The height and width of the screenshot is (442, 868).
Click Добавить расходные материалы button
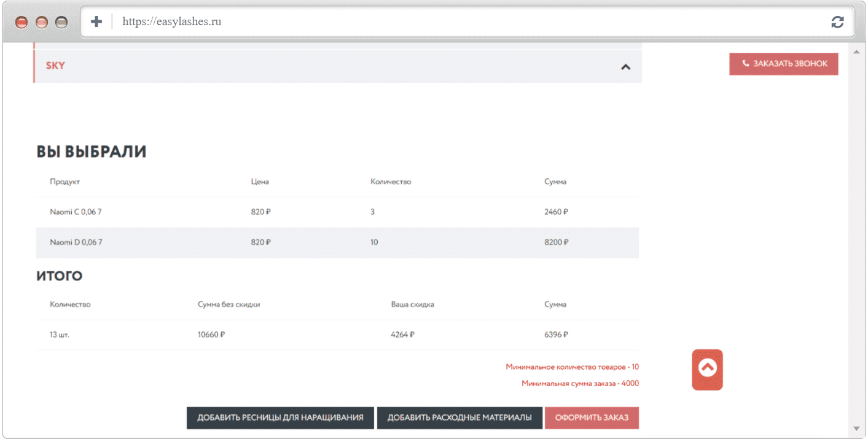[459, 417]
